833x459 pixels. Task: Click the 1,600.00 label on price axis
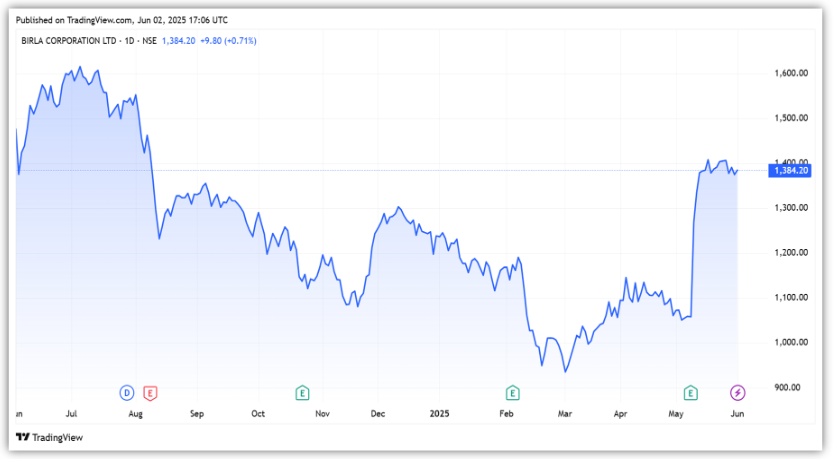790,73
